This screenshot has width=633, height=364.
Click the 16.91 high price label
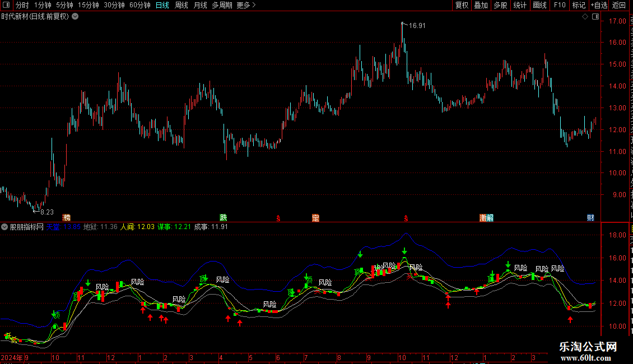click(417, 26)
